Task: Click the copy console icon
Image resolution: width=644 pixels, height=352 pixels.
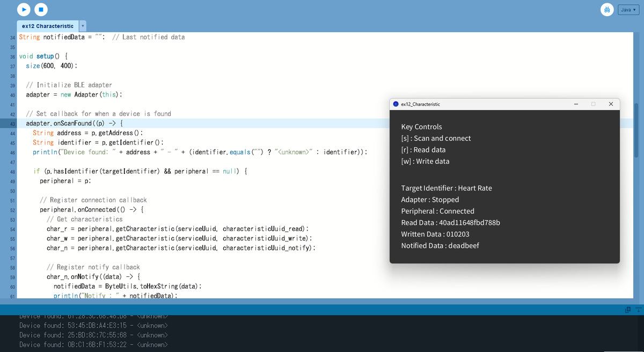Action: point(627,310)
